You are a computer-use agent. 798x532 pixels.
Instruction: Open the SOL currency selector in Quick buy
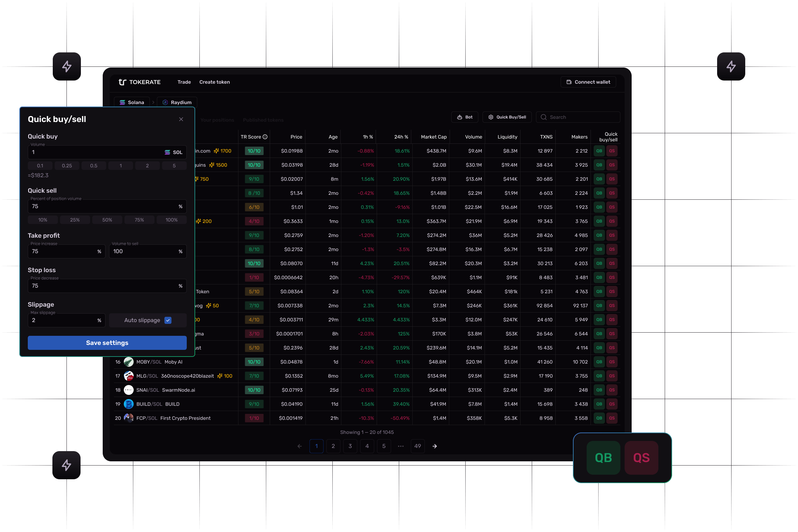click(x=174, y=152)
